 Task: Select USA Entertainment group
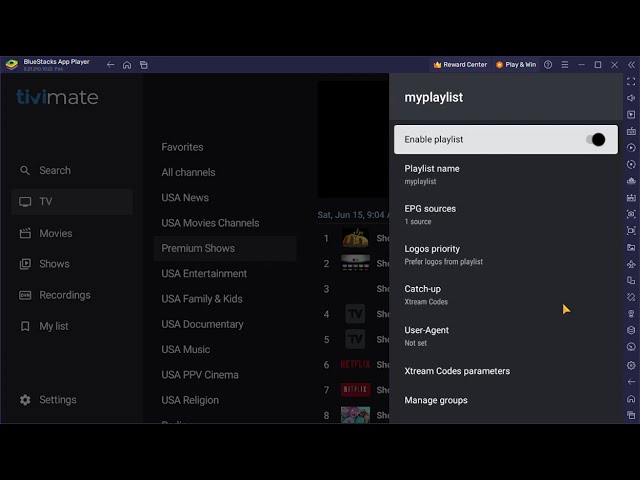(x=225, y=273)
